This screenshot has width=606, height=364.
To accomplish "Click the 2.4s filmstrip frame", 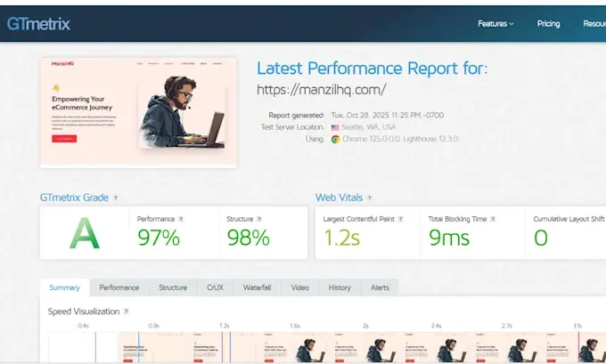I will click(436, 347).
